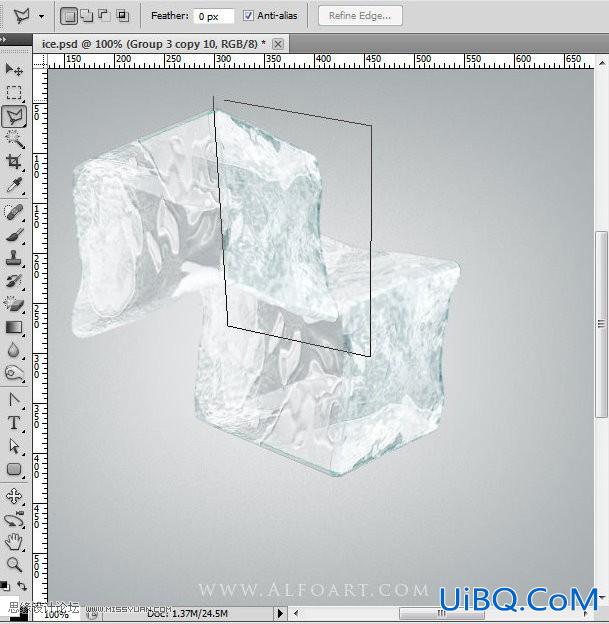This screenshot has width=609, height=624.
Task: Choose Subtract from selection mode
Action: tap(104, 16)
